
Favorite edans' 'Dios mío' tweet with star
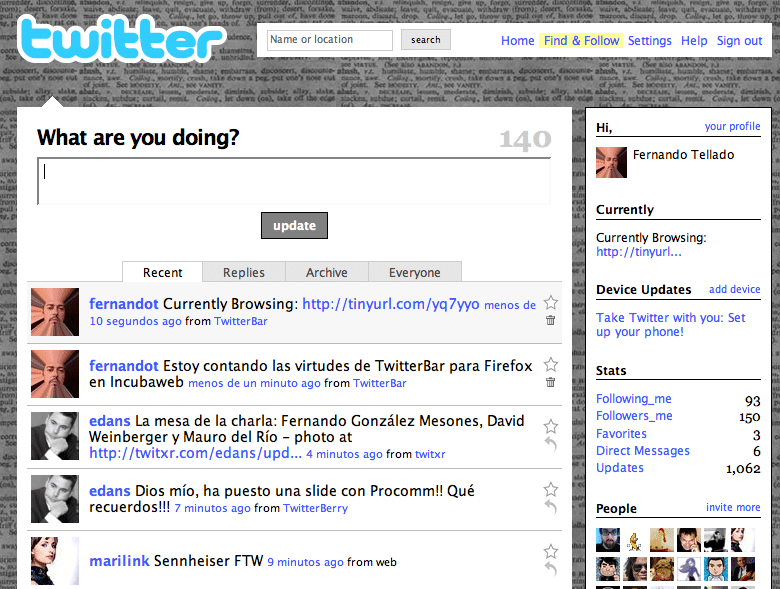click(550, 489)
